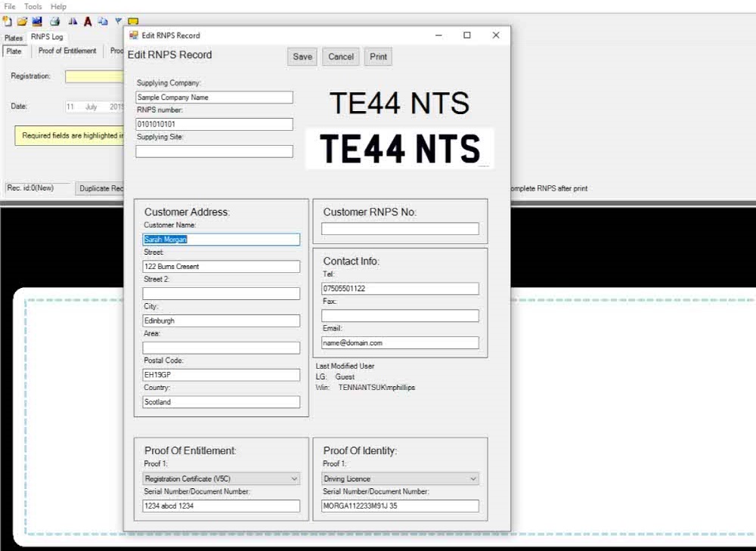This screenshot has width=756, height=551.
Task: Click the Contact Info section heading
Action: pos(351,262)
